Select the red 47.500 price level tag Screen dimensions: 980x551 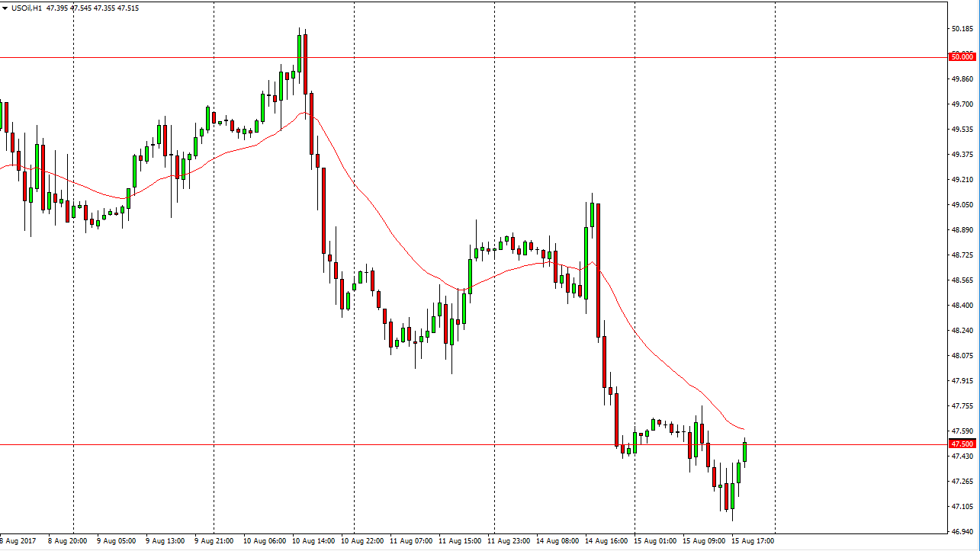coord(961,444)
